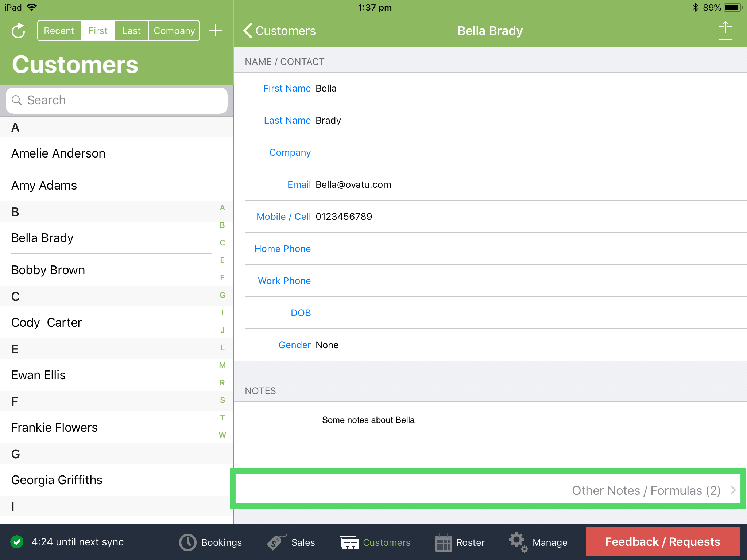The width and height of the screenshot is (747, 560).
Task: Jump to index letter M
Action: tap(222, 365)
